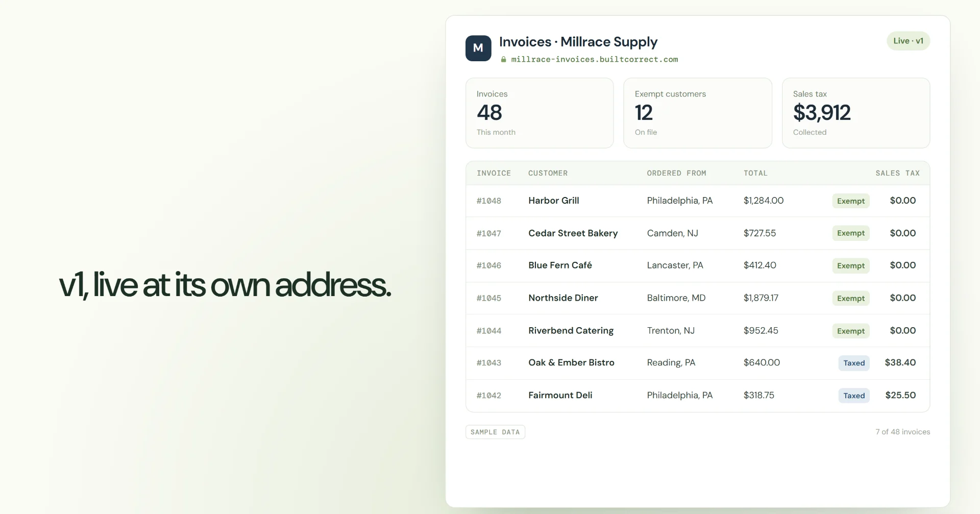980x514 pixels.
Task: Click the INVOICE column header
Action: [x=494, y=173]
